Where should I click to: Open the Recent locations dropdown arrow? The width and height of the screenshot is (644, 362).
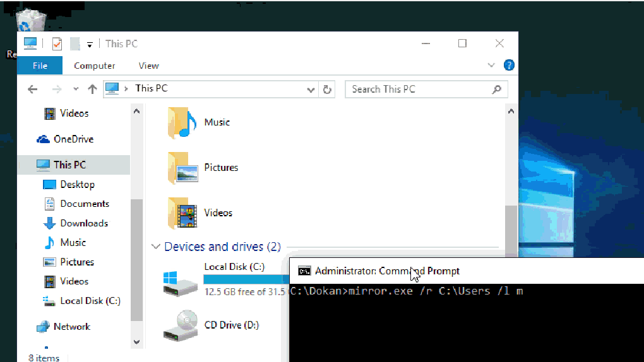(76, 89)
